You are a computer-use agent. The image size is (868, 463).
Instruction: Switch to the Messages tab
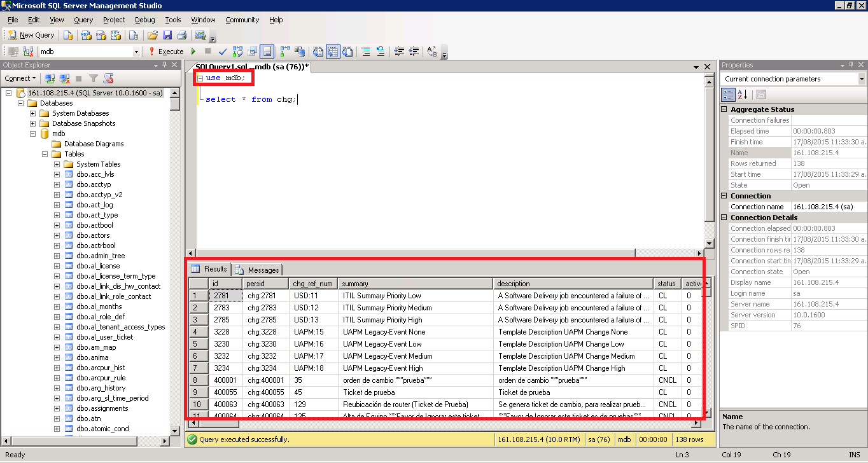[257, 270]
